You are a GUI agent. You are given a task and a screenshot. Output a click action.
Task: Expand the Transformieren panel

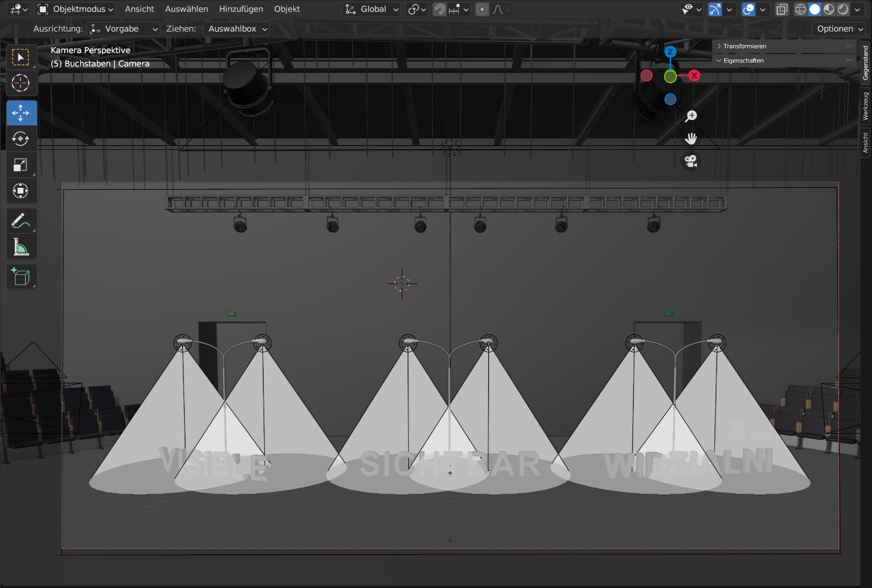pyautogui.click(x=744, y=46)
